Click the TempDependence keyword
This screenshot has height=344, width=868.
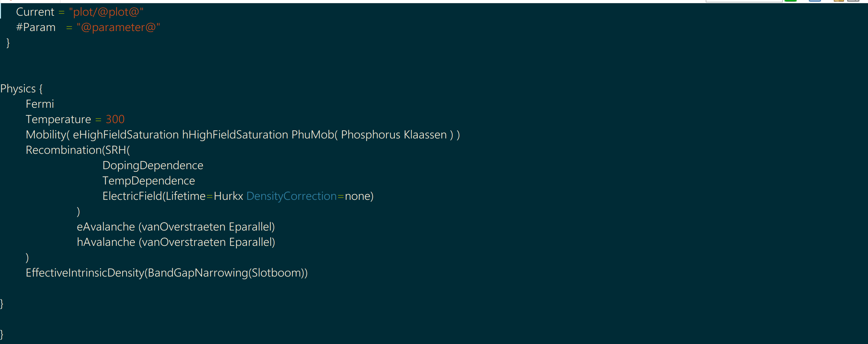(149, 181)
